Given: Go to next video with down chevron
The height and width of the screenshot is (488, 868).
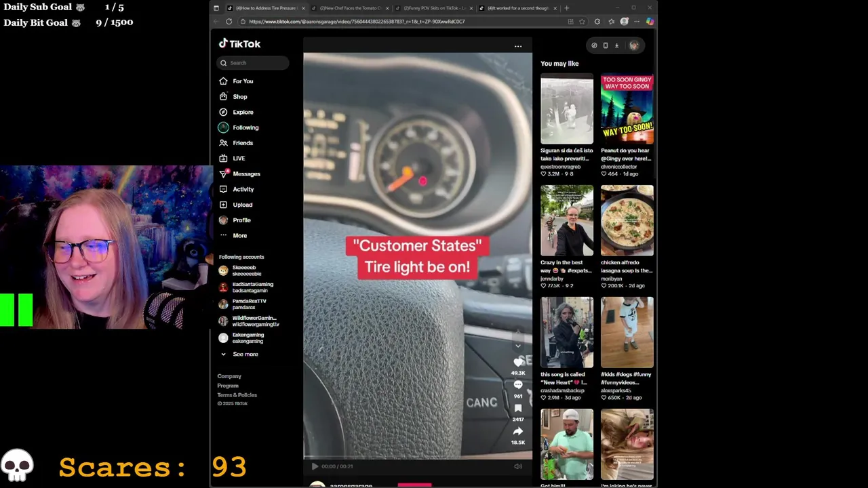Looking at the screenshot, I should [518, 346].
